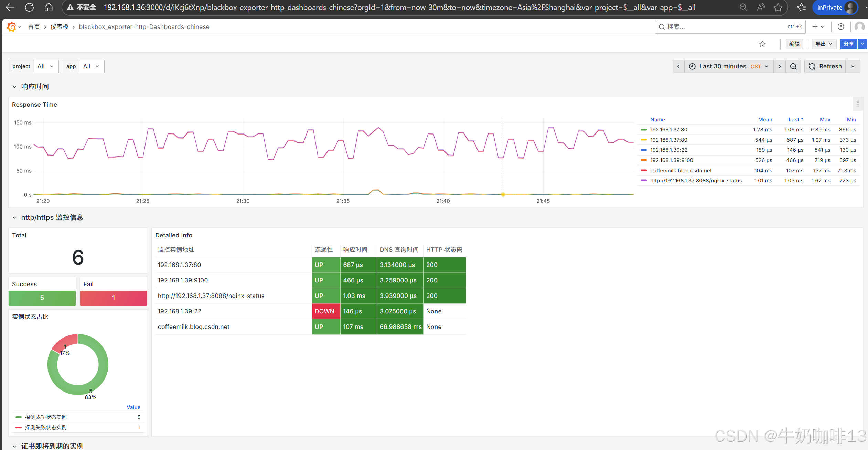868x450 pixels.
Task: Click the Grafana logo icon
Action: [x=11, y=26]
